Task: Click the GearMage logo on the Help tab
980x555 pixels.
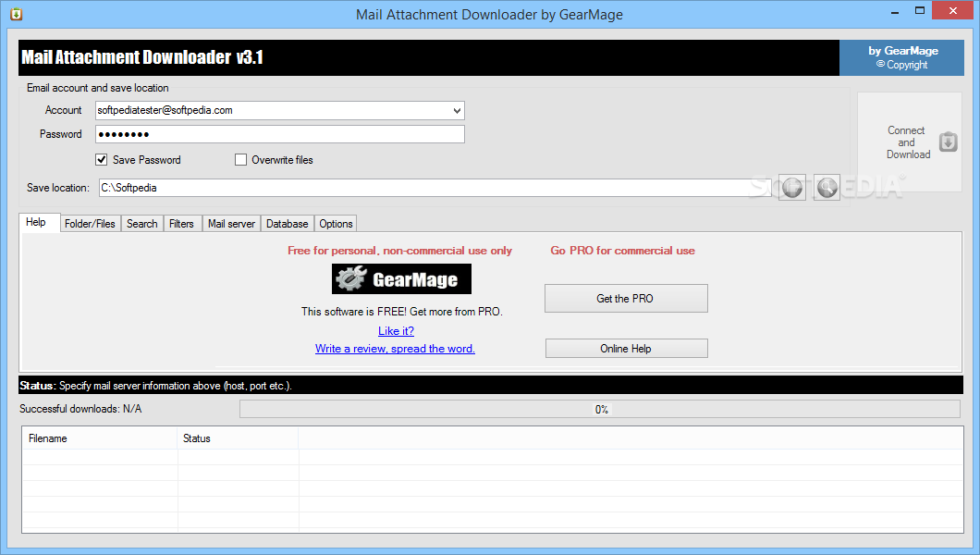Action: click(x=401, y=278)
